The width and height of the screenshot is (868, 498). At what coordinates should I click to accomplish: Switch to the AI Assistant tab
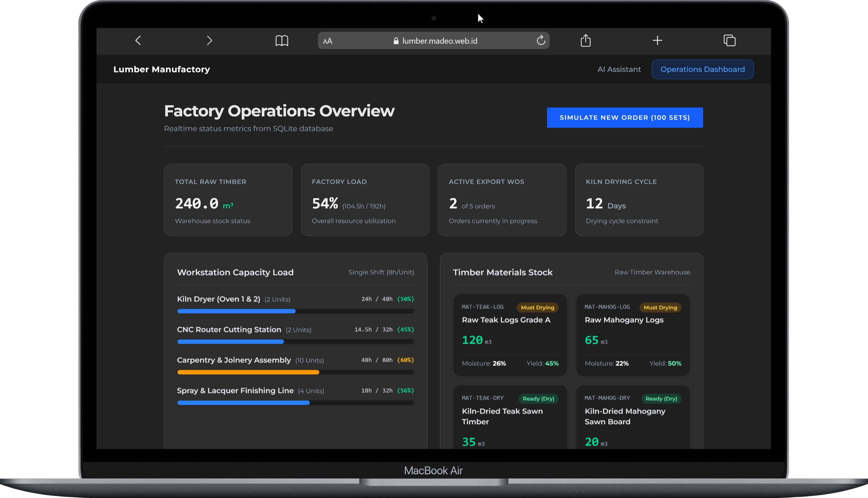(619, 69)
